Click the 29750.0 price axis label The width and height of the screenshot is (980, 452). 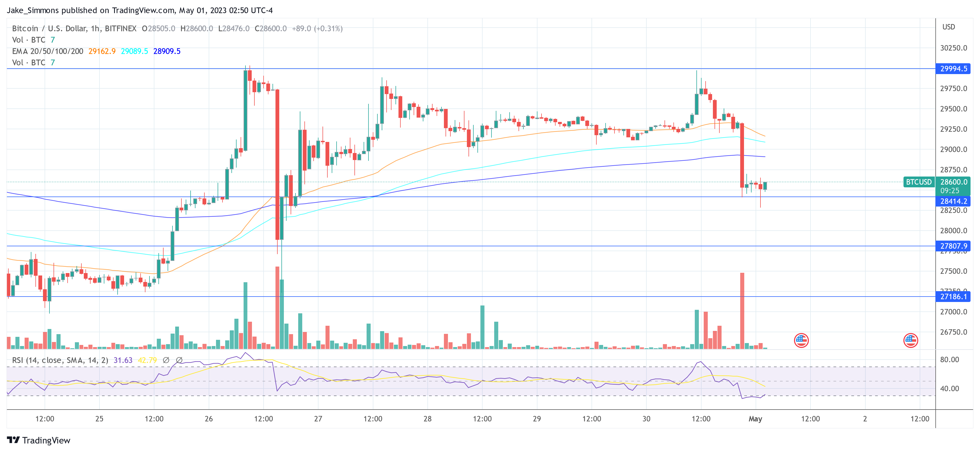click(953, 89)
